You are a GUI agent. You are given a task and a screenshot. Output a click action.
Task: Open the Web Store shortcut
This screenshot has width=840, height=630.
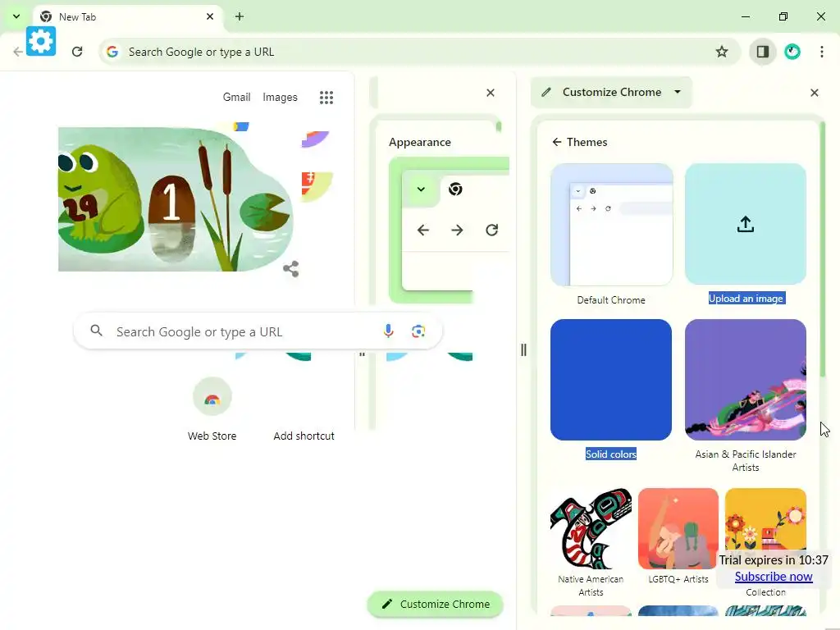point(212,410)
